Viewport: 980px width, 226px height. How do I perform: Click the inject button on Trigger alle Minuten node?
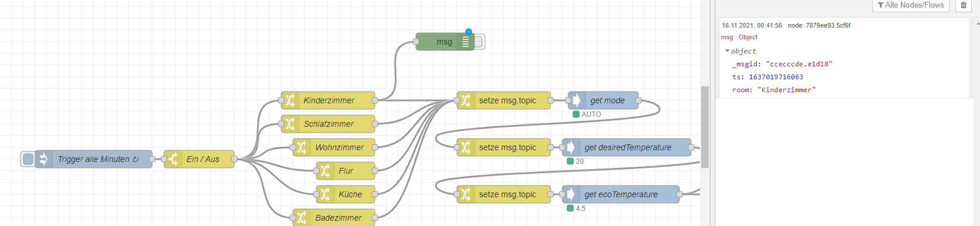click(x=28, y=159)
